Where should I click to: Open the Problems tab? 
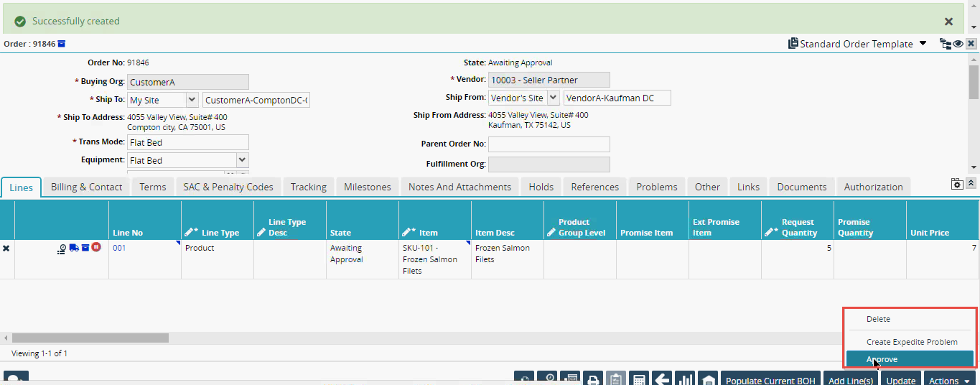click(x=657, y=187)
